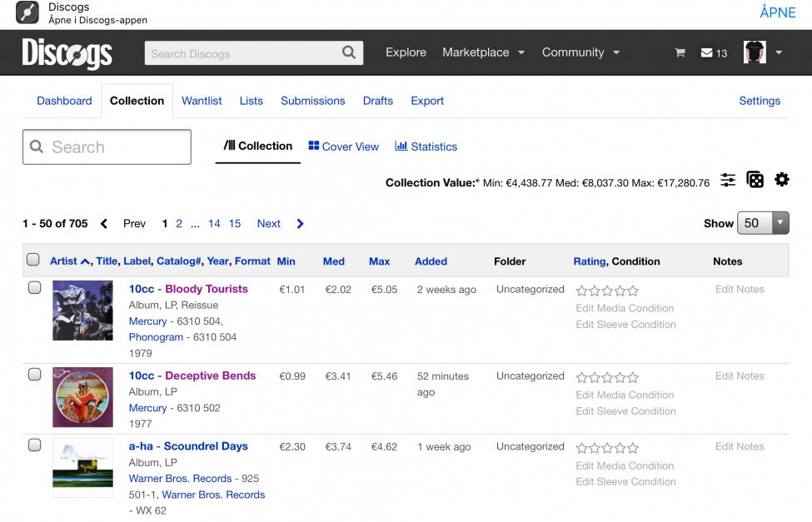Screen dimensions: 812x522
Task: Open the Export tab
Action: 427,101
